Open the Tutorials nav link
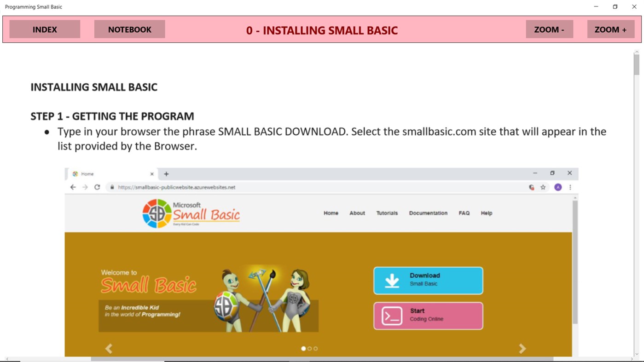 pos(387,213)
